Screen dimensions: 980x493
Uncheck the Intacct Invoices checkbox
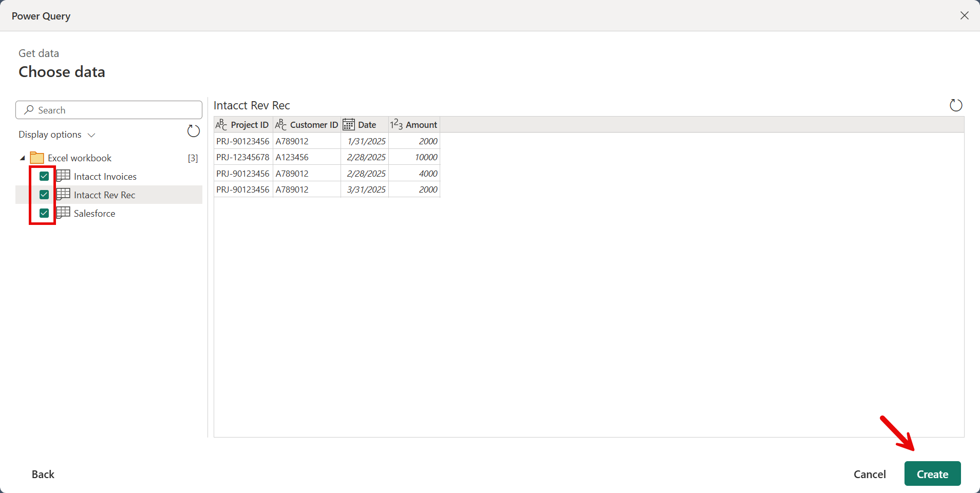tap(44, 176)
